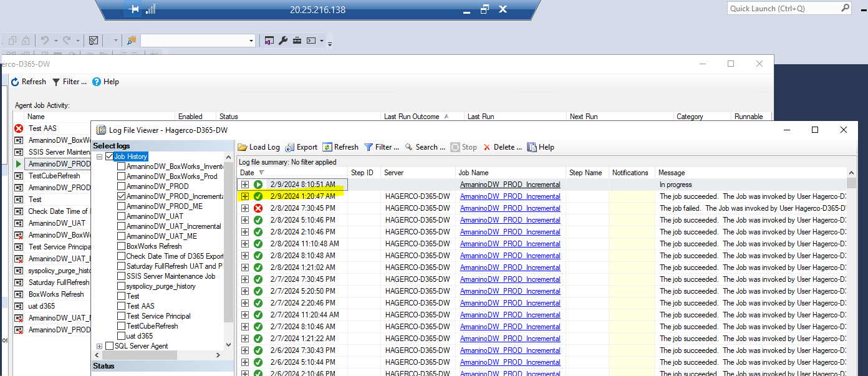Open Filter in the Job Activity Monitor

(69, 82)
